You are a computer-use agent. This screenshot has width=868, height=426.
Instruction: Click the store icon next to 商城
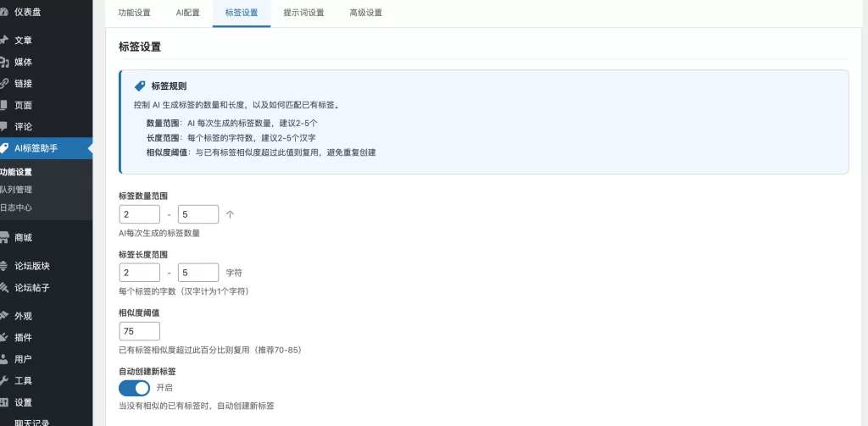(3, 238)
